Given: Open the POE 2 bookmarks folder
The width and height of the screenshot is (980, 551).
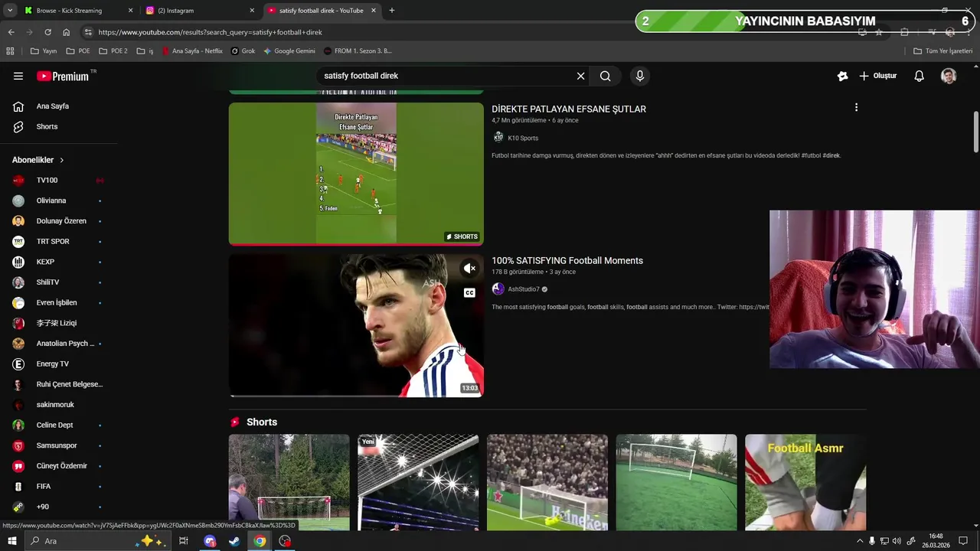Looking at the screenshot, I should 113,51.
